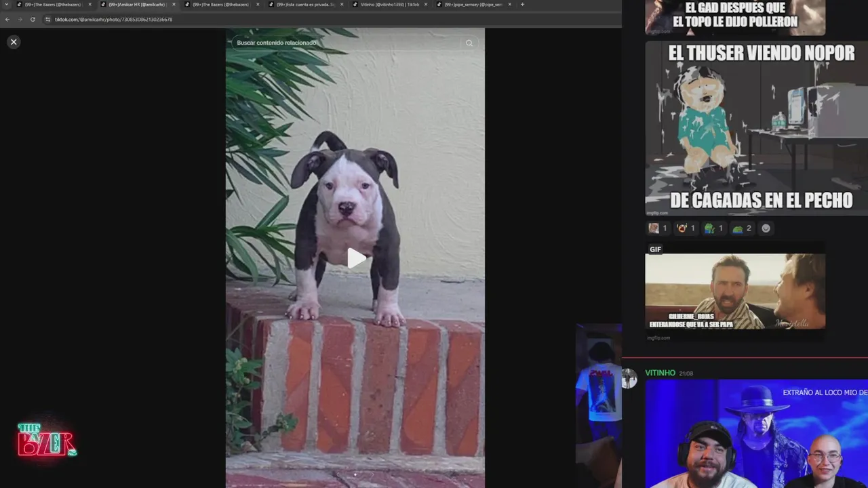Close the 'Amilcar HR' tab
The width and height of the screenshot is (868, 488).
coord(174,5)
